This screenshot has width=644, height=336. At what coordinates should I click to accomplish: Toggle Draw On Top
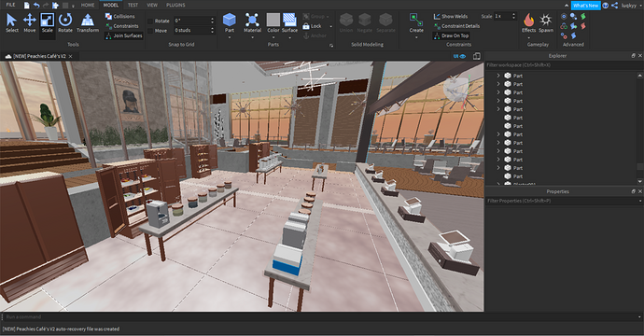[451, 35]
